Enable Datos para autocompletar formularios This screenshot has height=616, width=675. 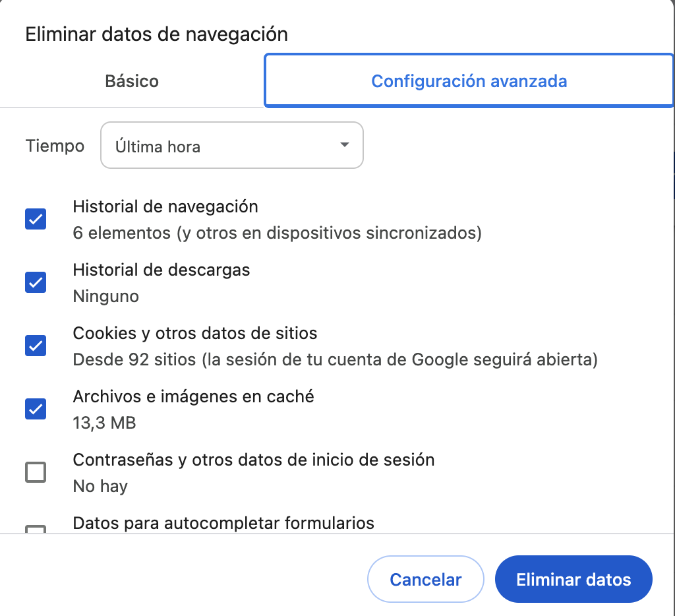(35, 532)
